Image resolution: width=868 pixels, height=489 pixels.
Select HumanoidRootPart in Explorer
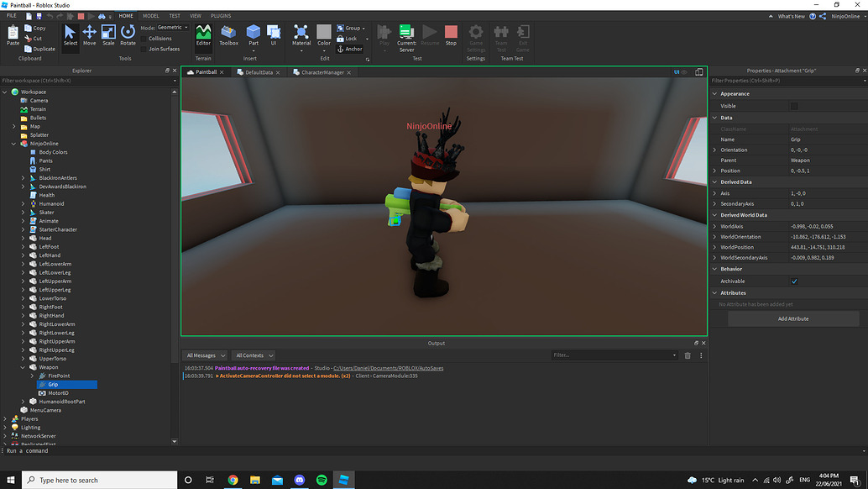click(x=62, y=402)
